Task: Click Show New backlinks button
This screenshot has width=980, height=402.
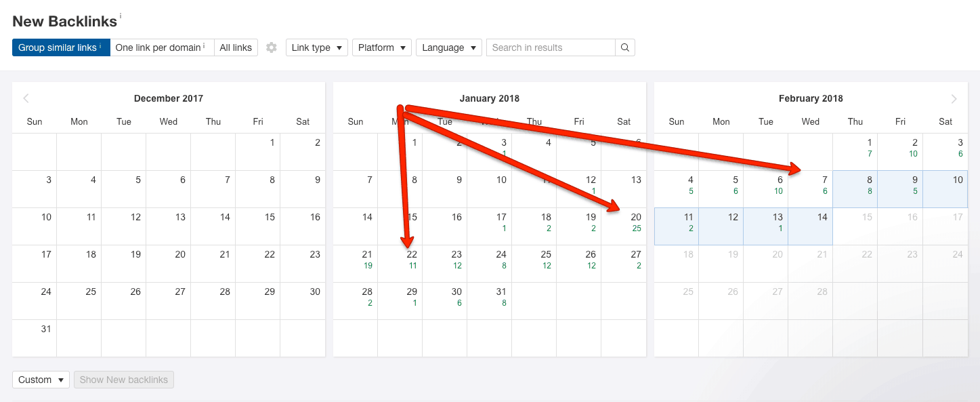Action: pos(124,380)
